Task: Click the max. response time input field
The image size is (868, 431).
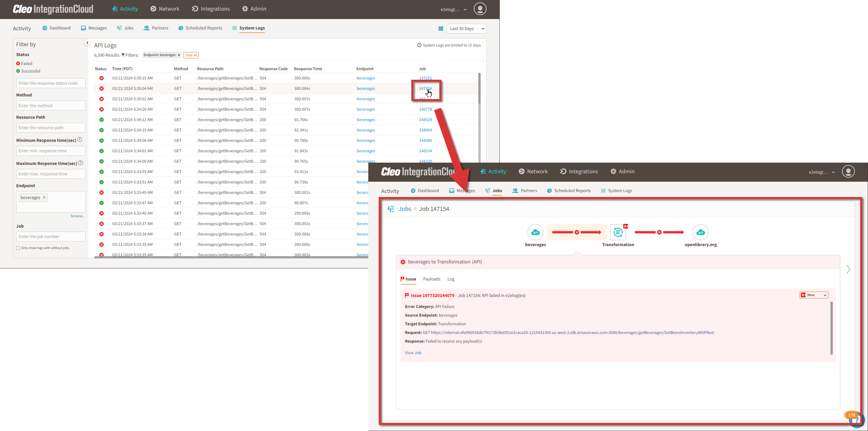Action: (51, 174)
